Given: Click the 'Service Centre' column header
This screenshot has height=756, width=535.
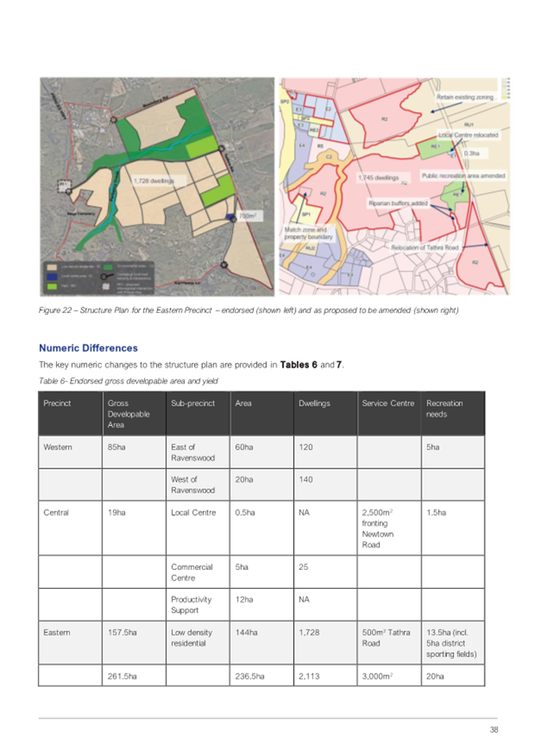Looking at the screenshot, I should [388, 403].
